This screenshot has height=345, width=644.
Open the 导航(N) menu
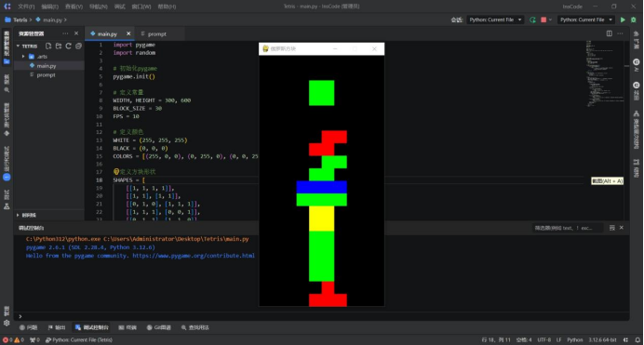click(x=98, y=7)
